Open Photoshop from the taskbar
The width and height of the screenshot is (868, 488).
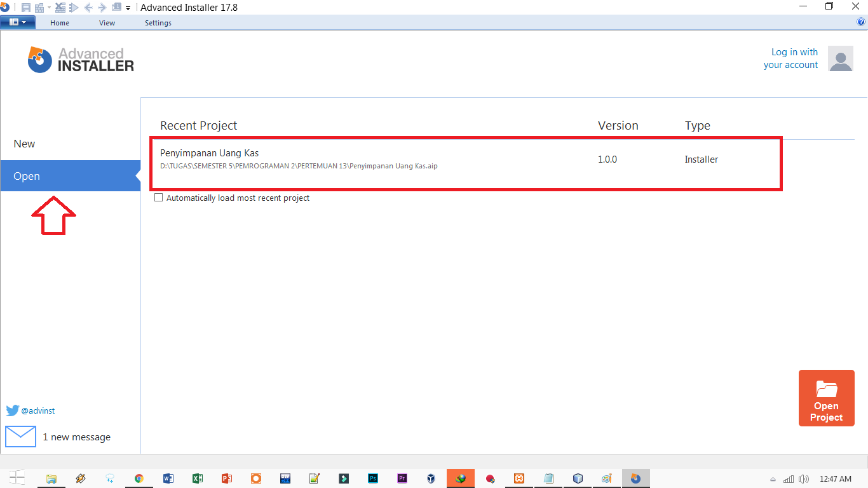click(x=373, y=478)
